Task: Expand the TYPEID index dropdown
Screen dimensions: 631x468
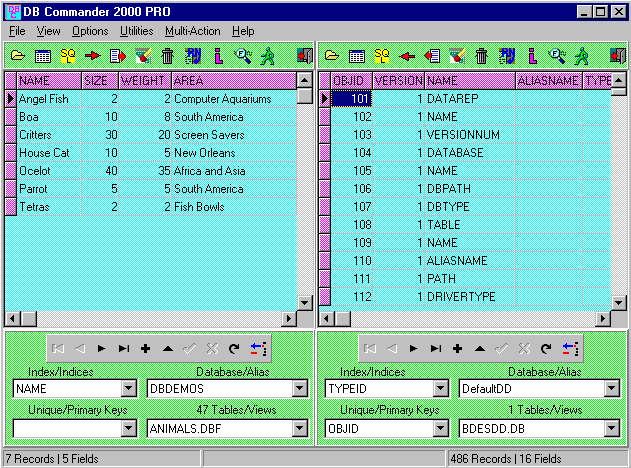Action: coord(441,389)
